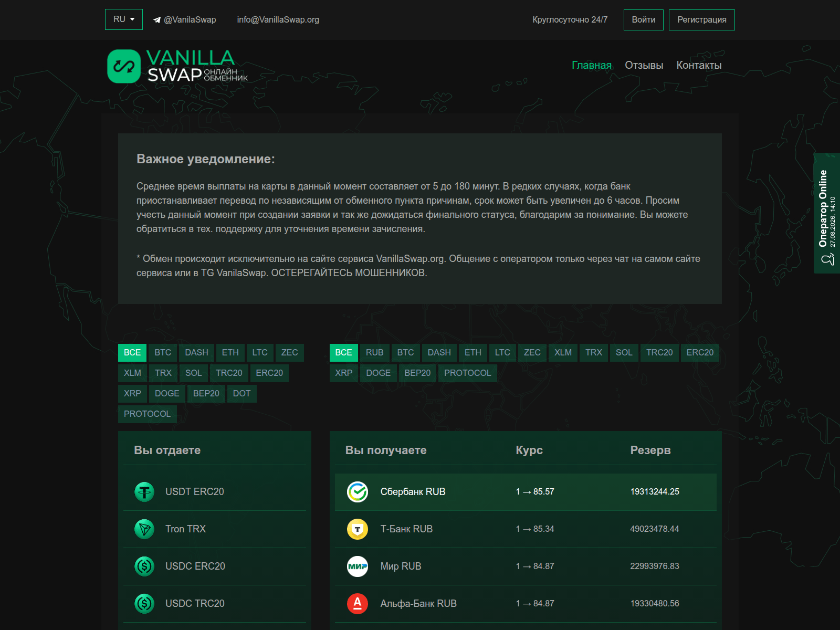The height and width of the screenshot is (630, 840).
Task: Select BTC filter in receive section
Action: pyautogui.click(x=405, y=353)
